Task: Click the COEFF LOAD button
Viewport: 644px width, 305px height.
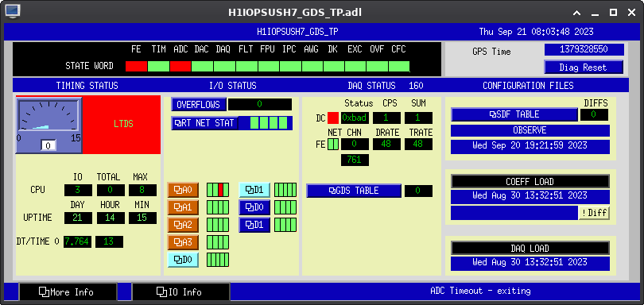Action: pyautogui.click(x=530, y=181)
